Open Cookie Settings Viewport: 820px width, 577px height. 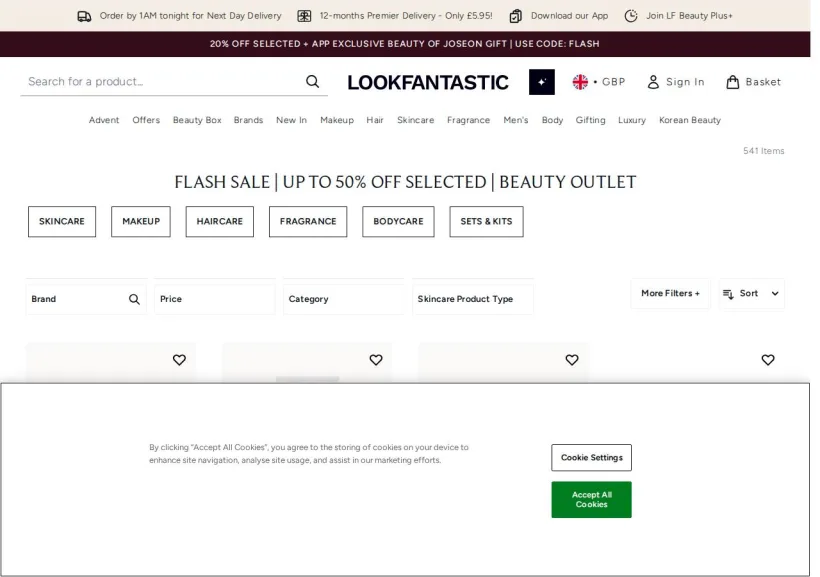point(591,458)
